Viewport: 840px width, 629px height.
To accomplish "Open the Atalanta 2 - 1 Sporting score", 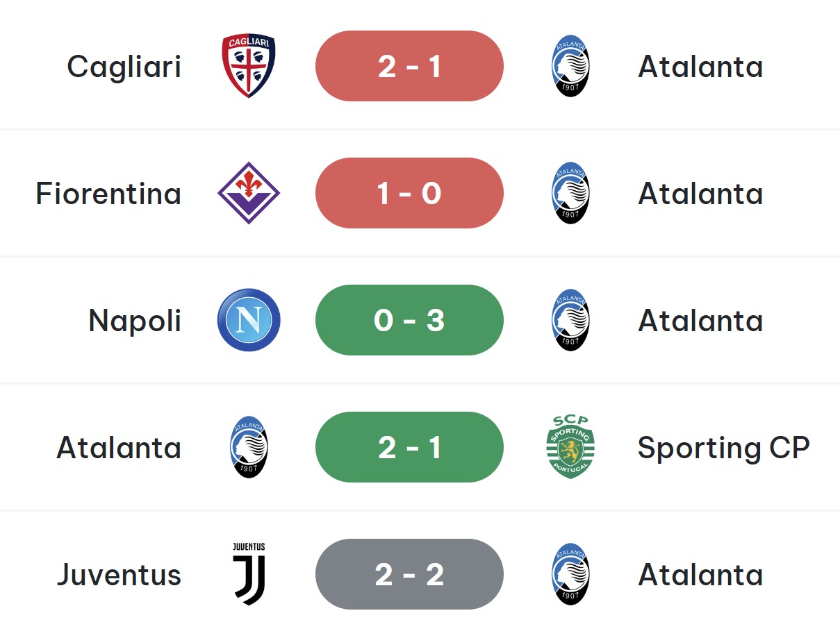I will pos(409,447).
